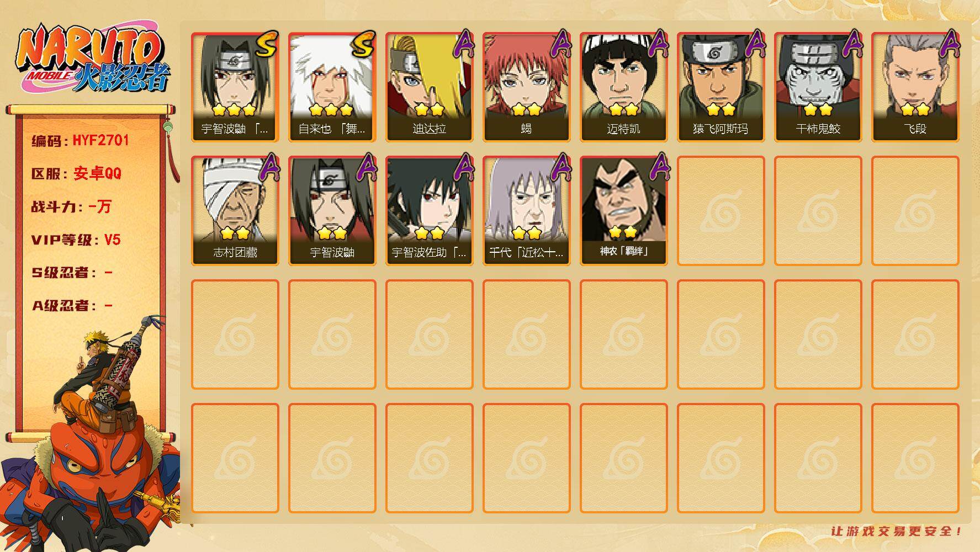The width and height of the screenshot is (980, 552).
Task: Select the 干柿鬼鲛 ninja card
Action: tap(818, 87)
